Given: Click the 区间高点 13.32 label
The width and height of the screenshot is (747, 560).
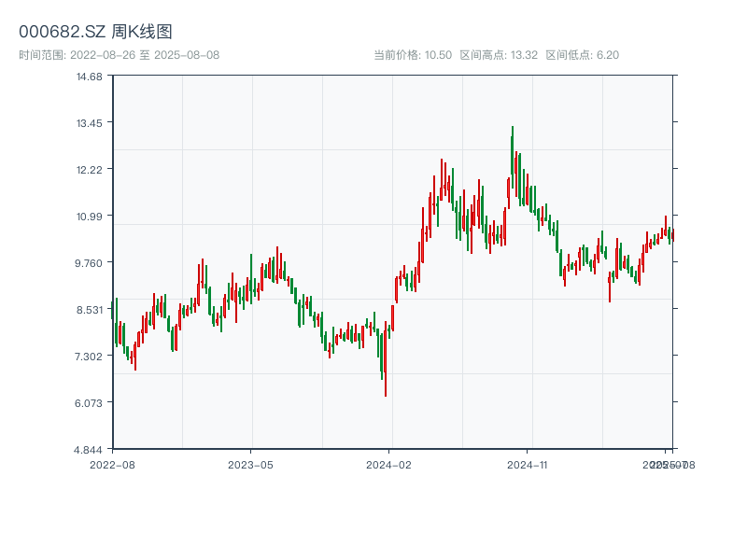Looking at the screenshot, I should coord(499,55).
